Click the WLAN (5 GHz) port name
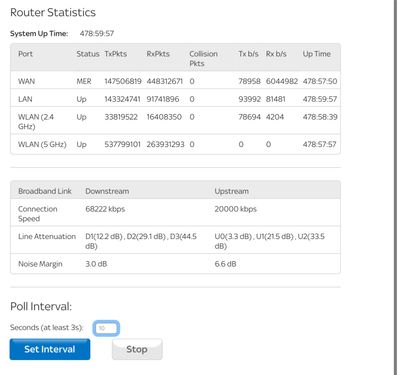 [x=42, y=144]
